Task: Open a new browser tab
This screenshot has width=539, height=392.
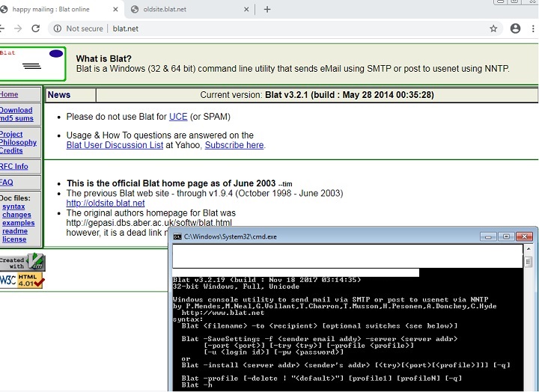Action: [267, 9]
